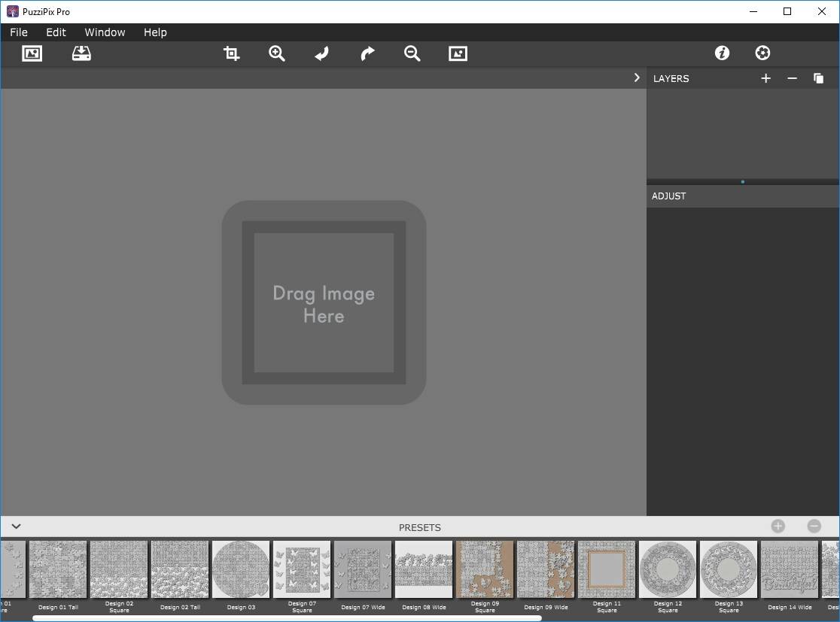
Task: Add a new layer with plus icon
Action: (x=766, y=79)
